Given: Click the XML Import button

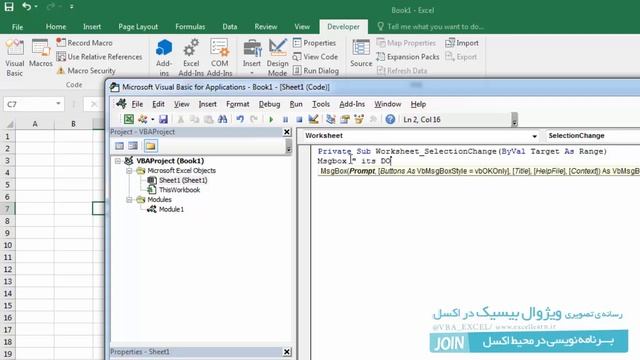Looking at the screenshot, I should click(x=462, y=43).
